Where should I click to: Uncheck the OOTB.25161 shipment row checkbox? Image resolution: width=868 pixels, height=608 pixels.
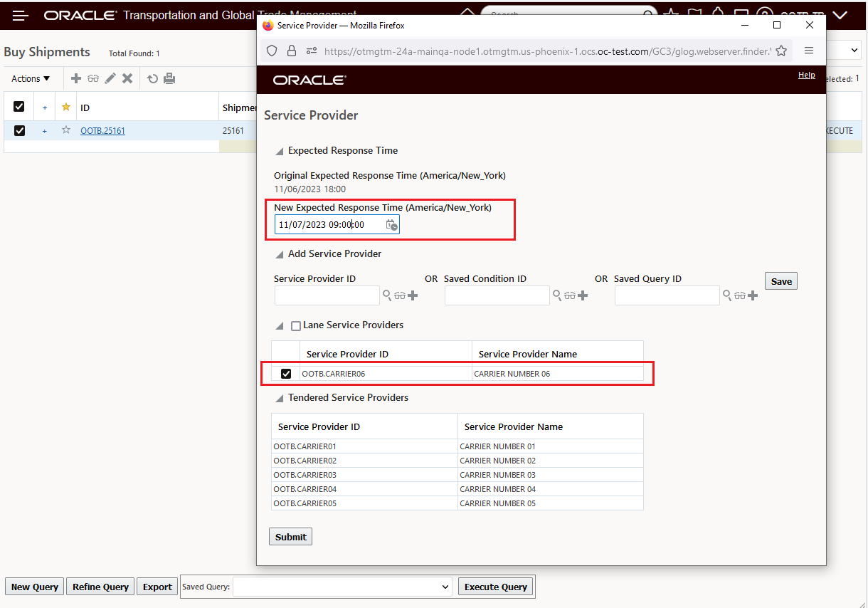[x=19, y=130]
